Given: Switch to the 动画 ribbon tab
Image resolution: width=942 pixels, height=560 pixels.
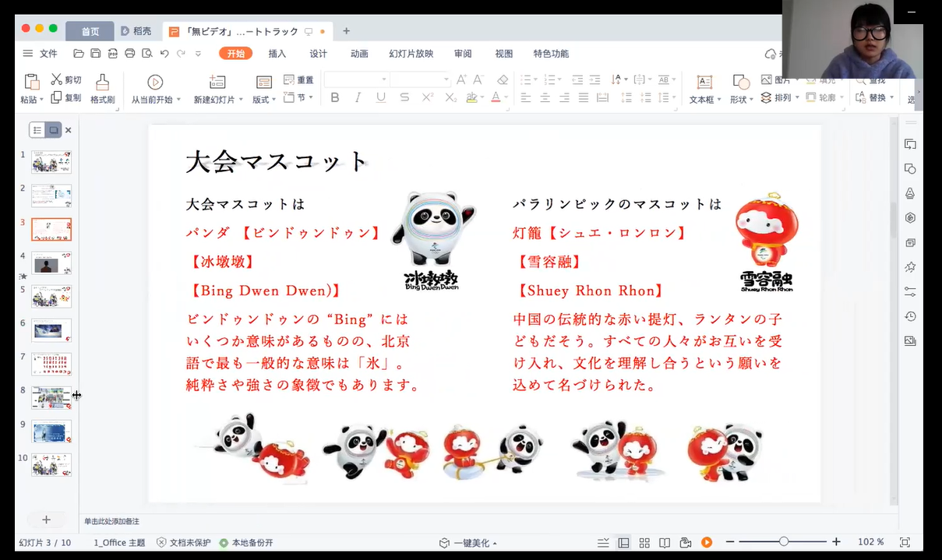Looking at the screenshot, I should [359, 54].
